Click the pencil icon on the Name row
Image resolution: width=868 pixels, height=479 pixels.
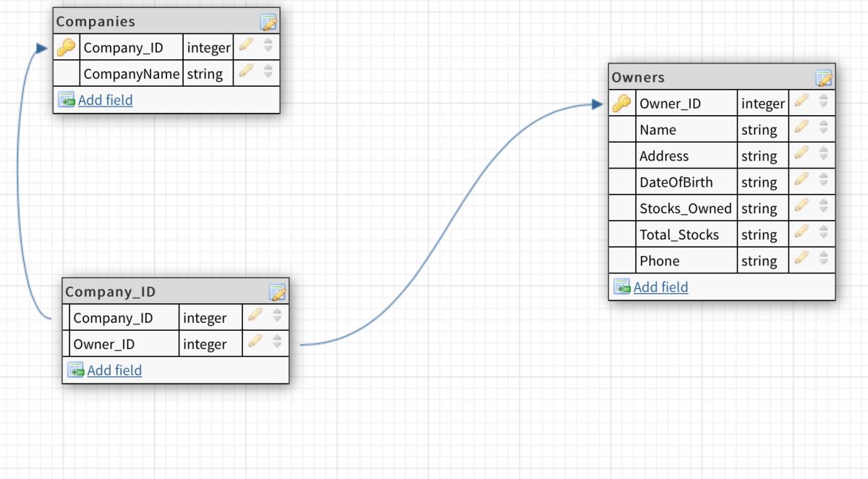[801, 127]
